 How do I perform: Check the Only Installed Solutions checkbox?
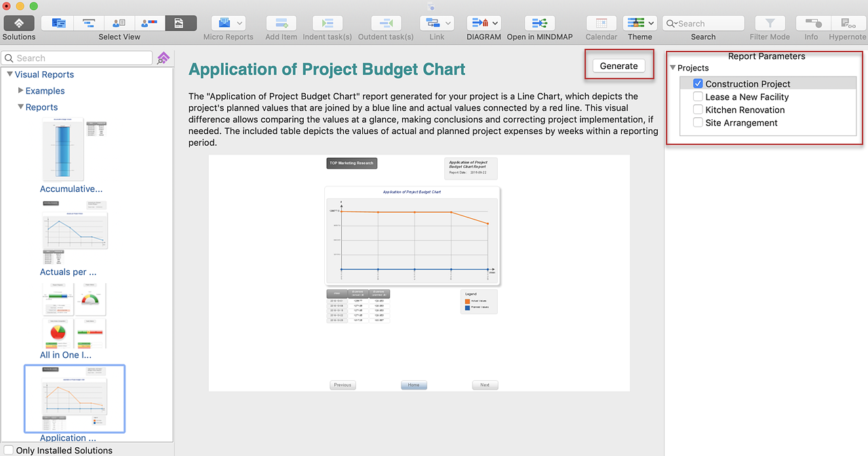click(x=8, y=450)
